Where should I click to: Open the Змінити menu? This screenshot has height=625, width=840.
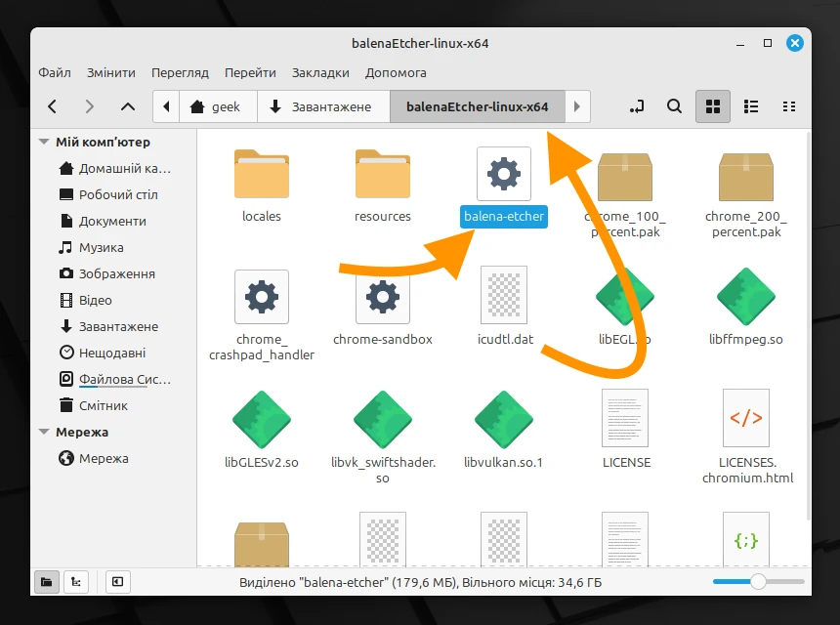coord(111,72)
